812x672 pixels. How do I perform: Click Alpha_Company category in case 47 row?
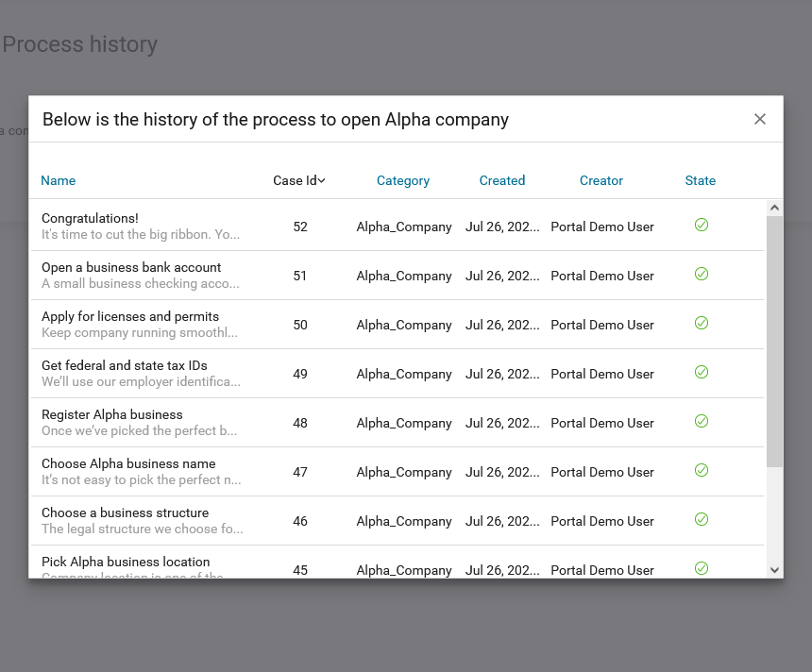tap(404, 473)
